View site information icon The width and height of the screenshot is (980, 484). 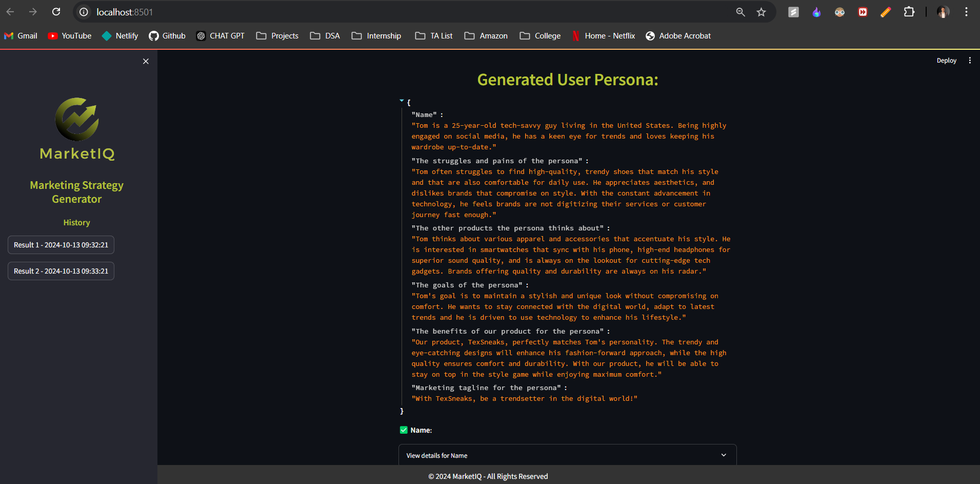(x=84, y=12)
